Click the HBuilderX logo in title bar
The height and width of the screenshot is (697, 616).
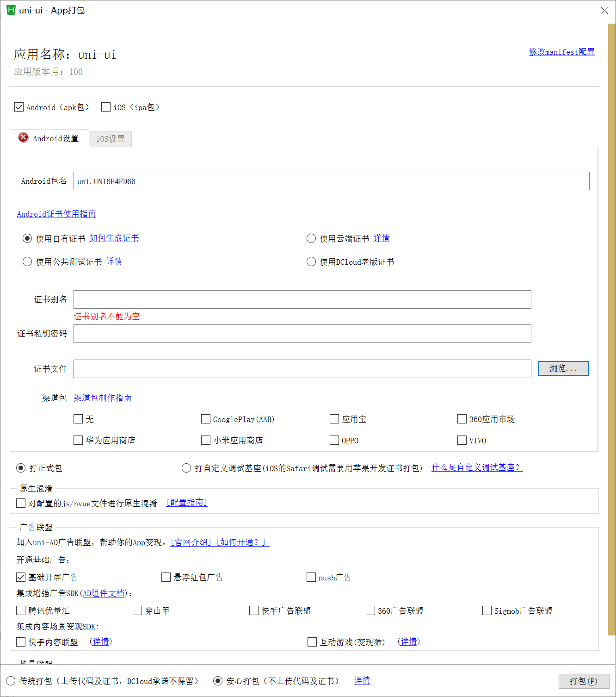11,10
